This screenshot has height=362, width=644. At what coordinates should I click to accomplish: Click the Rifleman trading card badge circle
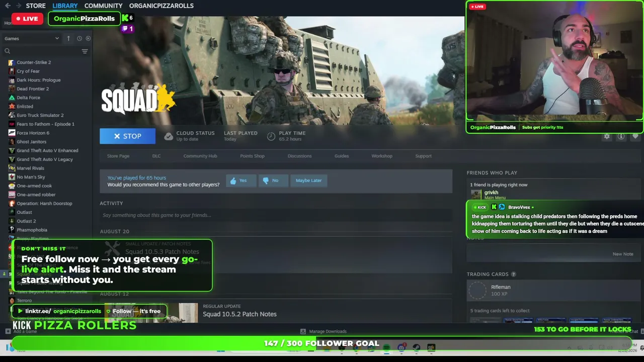click(477, 290)
